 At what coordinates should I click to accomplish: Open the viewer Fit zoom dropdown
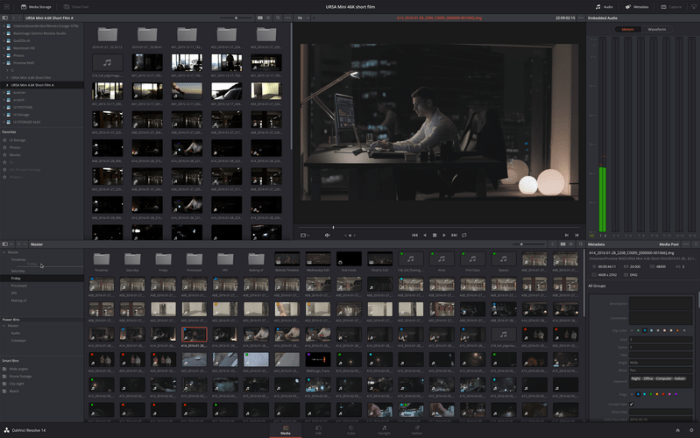pos(303,18)
